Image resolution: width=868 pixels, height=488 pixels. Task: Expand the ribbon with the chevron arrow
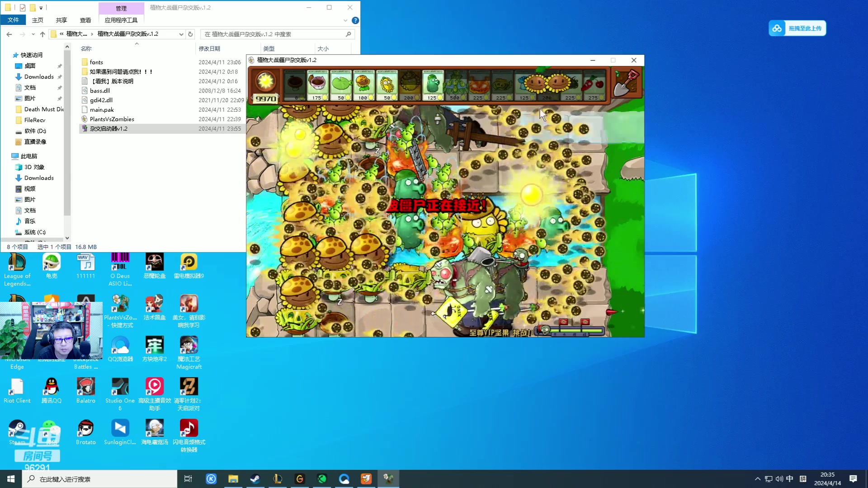tap(345, 20)
